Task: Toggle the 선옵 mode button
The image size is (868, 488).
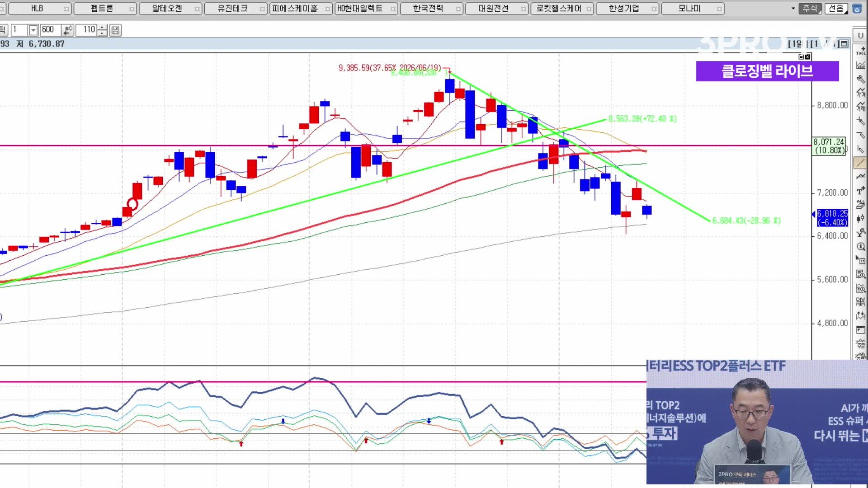Action: coord(836,9)
